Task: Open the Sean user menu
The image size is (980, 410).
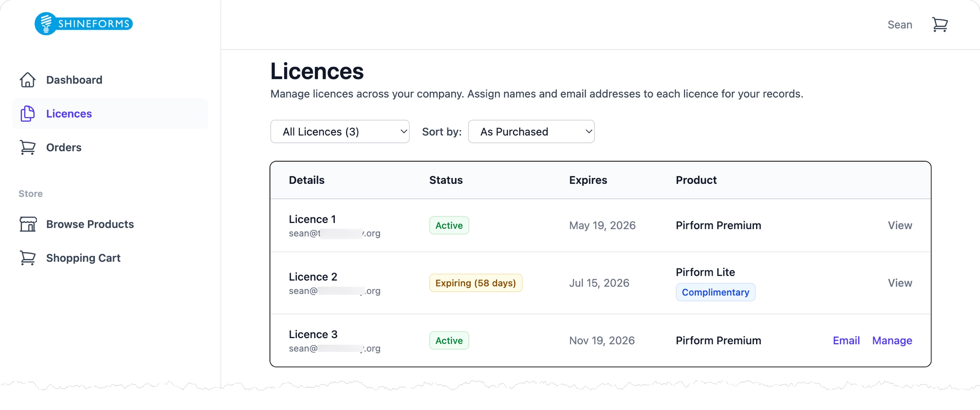Action: tap(900, 25)
